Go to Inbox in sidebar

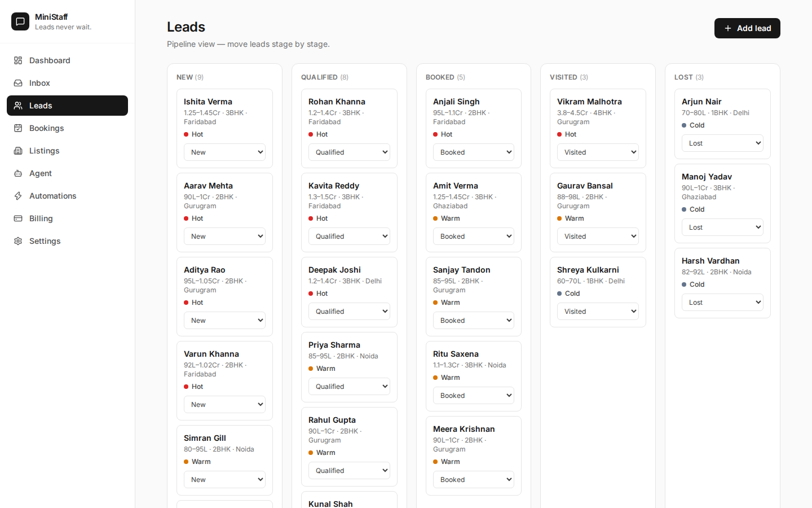(67, 83)
